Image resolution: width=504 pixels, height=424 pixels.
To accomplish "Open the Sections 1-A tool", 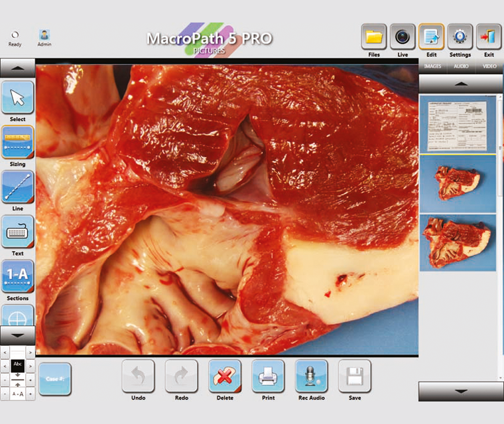I will [18, 276].
